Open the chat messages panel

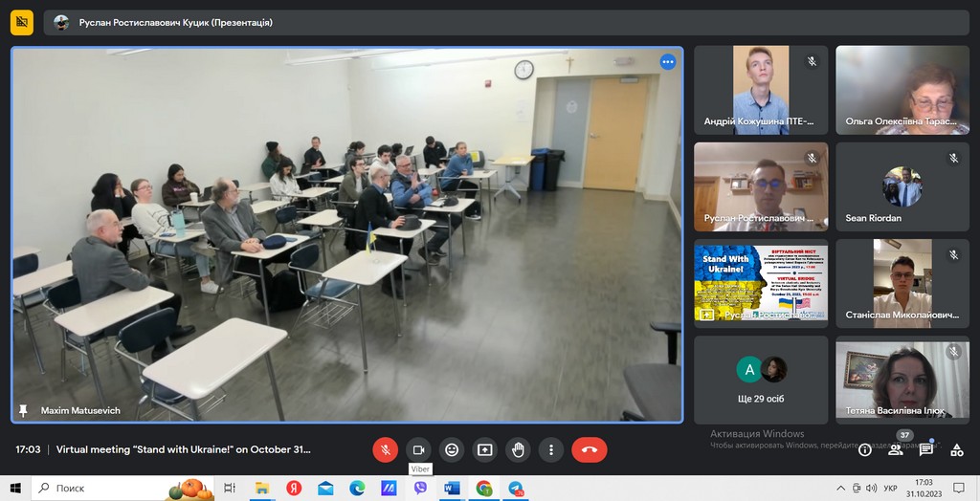pos(926,449)
